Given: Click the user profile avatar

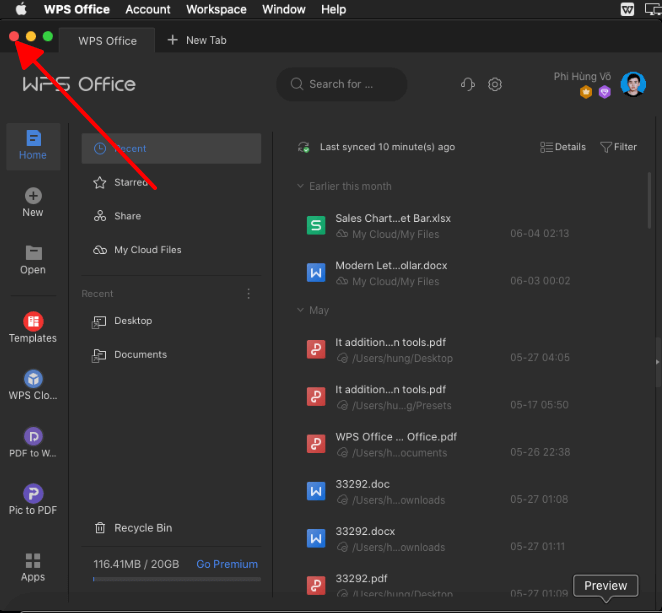Looking at the screenshot, I should pyautogui.click(x=632, y=84).
